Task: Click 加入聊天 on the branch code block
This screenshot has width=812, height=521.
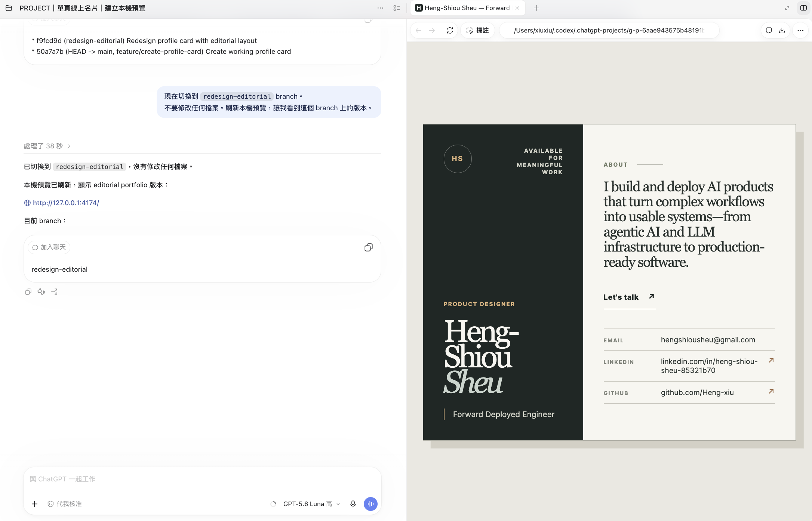Action: [49, 247]
